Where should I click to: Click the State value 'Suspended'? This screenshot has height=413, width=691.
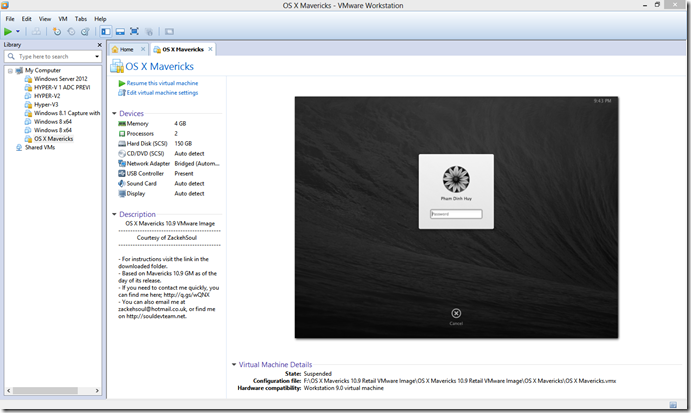coord(317,374)
